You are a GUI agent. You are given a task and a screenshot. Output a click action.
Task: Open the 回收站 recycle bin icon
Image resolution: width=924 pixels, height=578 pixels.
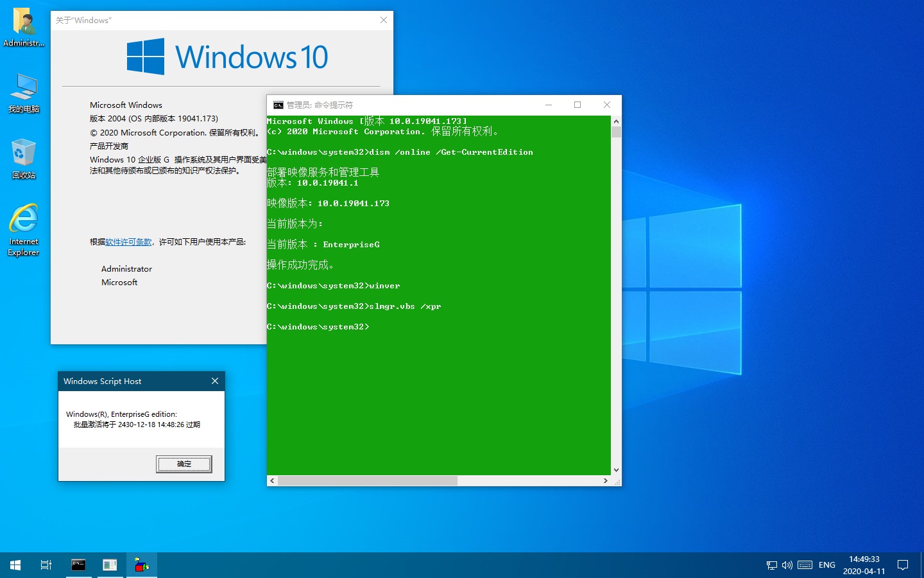pos(24,159)
